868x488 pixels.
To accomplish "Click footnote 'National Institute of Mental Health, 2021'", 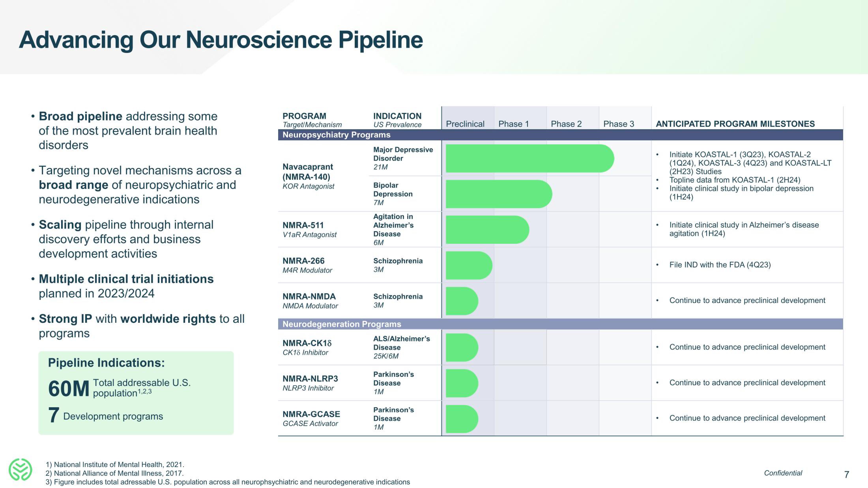I will coord(115,465).
